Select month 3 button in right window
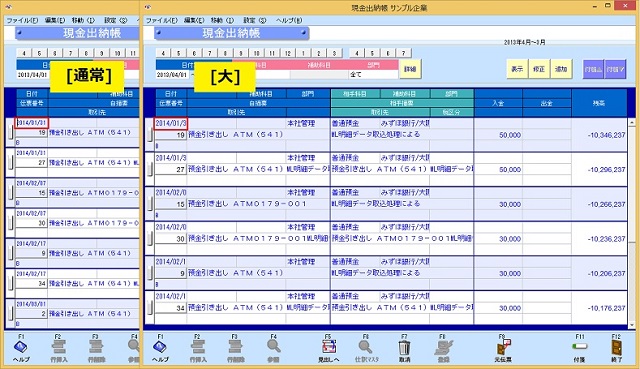 coord(335,53)
